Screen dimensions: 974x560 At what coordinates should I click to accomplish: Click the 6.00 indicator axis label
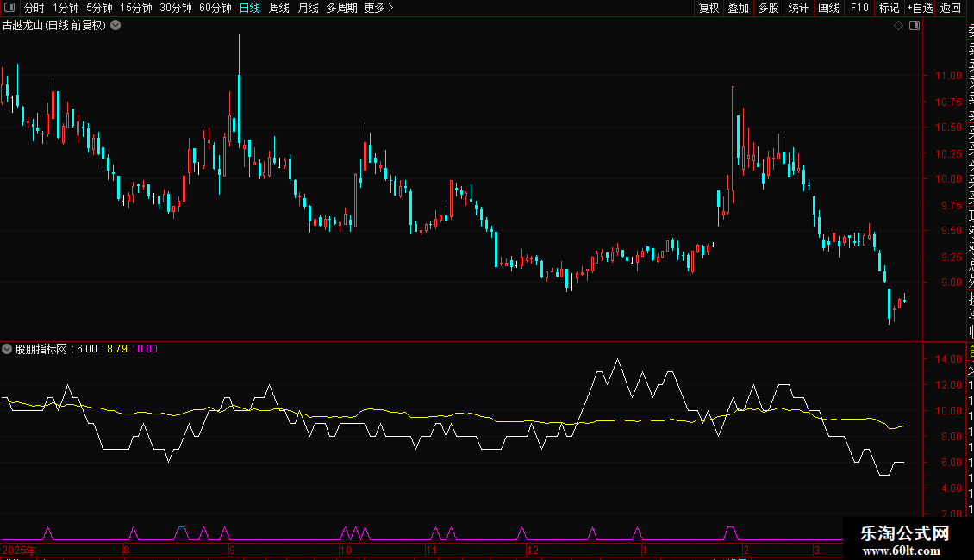pos(951,463)
